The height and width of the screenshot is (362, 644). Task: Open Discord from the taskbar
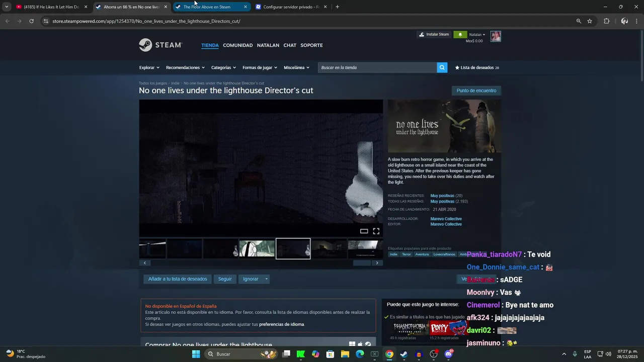click(x=448, y=354)
